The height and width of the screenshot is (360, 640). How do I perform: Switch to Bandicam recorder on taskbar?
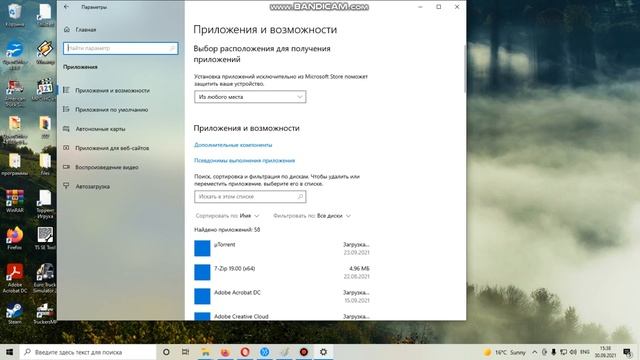tap(304, 352)
